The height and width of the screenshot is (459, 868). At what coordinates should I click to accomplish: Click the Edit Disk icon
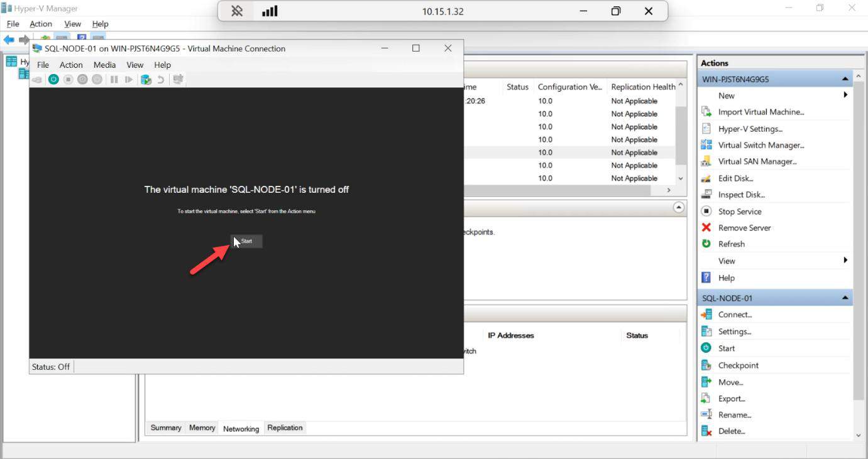pos(706,178)
